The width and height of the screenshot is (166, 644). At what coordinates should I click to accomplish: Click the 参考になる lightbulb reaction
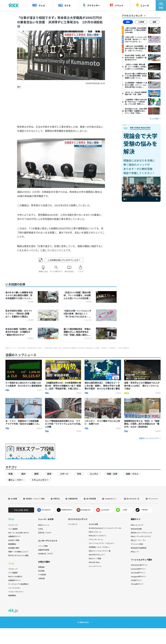(x=43, y=269)
